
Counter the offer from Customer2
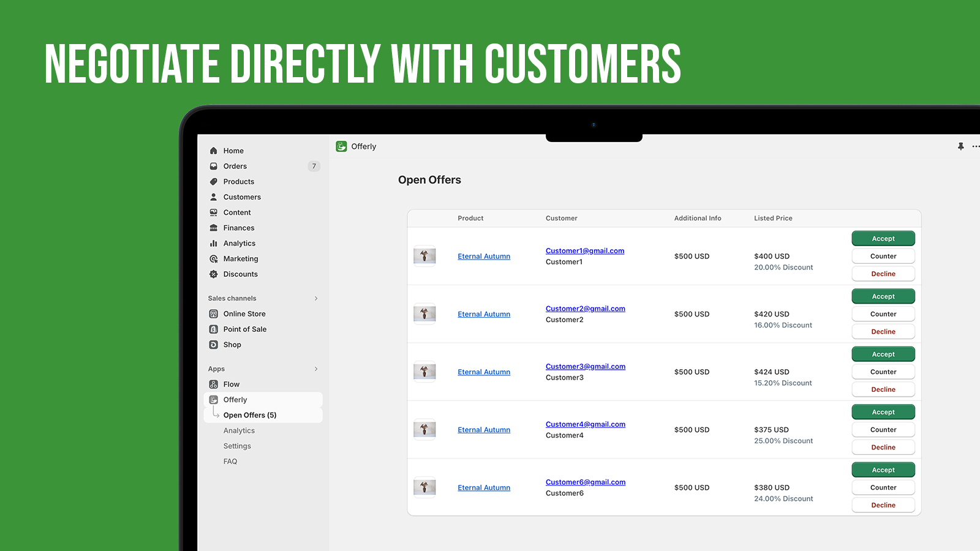(883, 314)
